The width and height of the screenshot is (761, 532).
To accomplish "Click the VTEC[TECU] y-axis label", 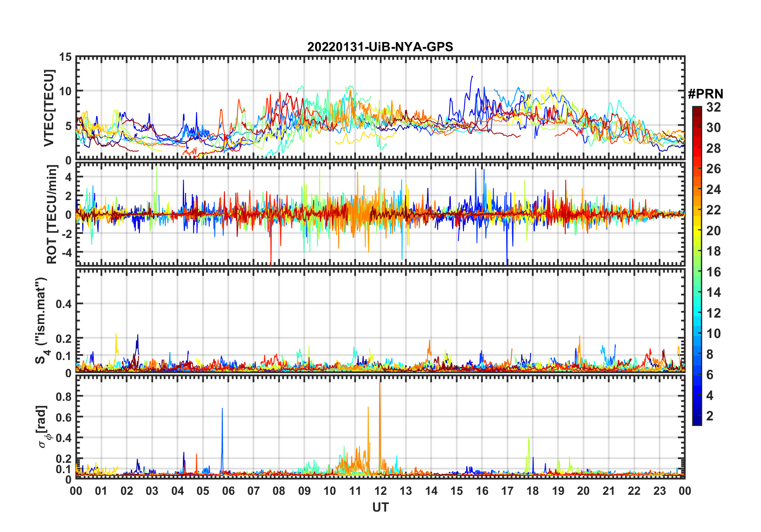I will [x=49, y=108].
